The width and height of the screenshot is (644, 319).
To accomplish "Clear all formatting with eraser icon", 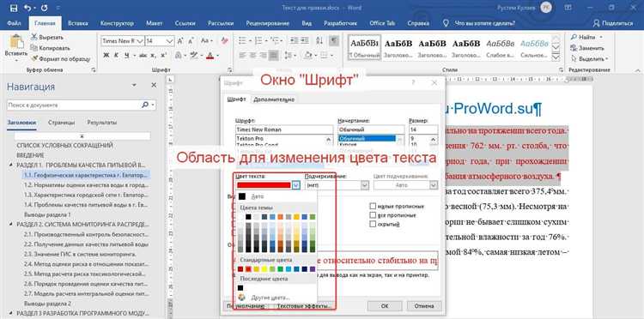I will (x=224, y=41).
